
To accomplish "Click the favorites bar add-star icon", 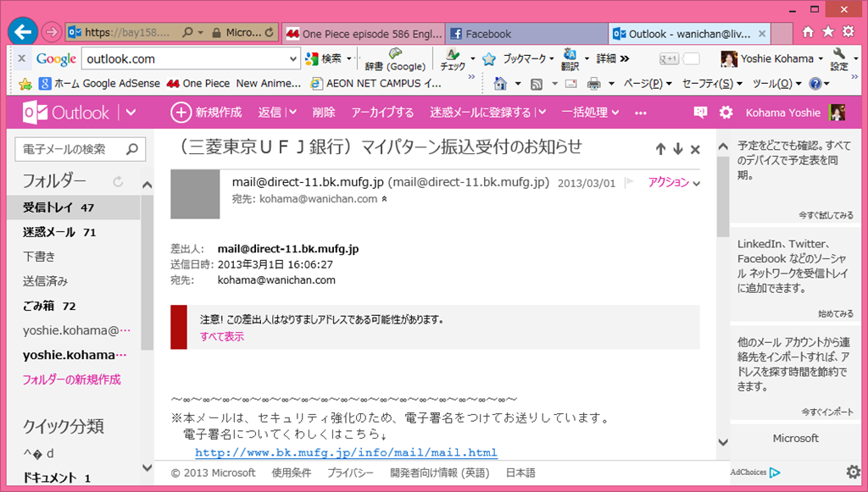I will click(25, 84).
